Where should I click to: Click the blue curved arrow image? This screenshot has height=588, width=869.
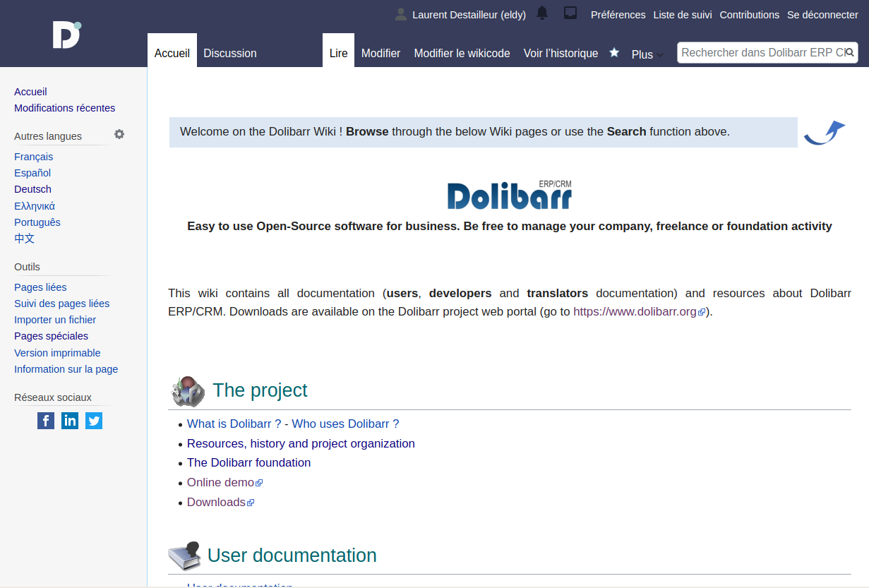pos(825,133)
